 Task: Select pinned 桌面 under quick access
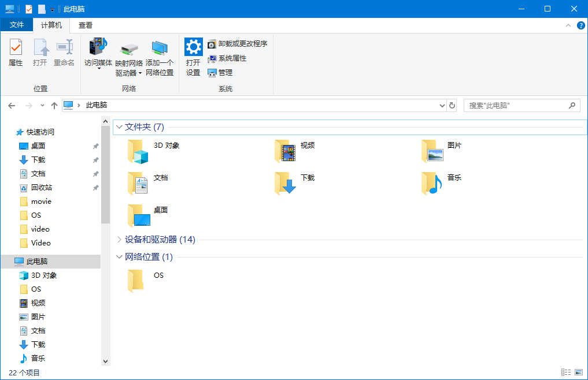pos(38,146)
